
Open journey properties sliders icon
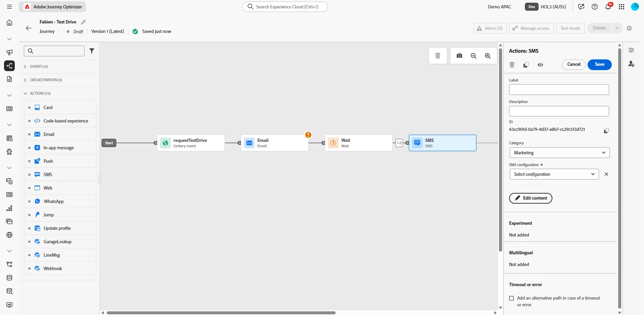[x=631, y=50]
